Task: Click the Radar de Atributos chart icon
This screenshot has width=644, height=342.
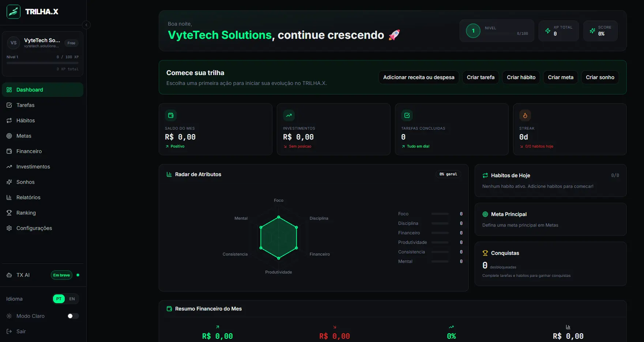Action: point(169,174)
